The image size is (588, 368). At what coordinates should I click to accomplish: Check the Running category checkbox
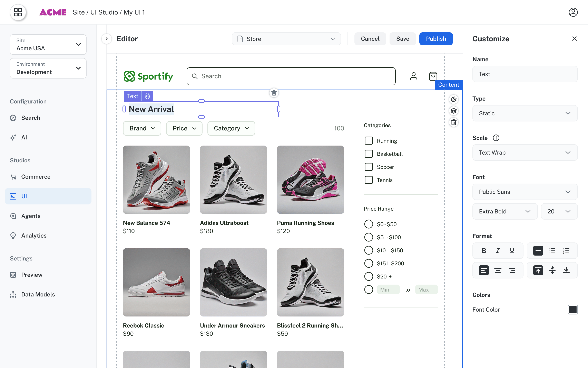coord(368,141)
